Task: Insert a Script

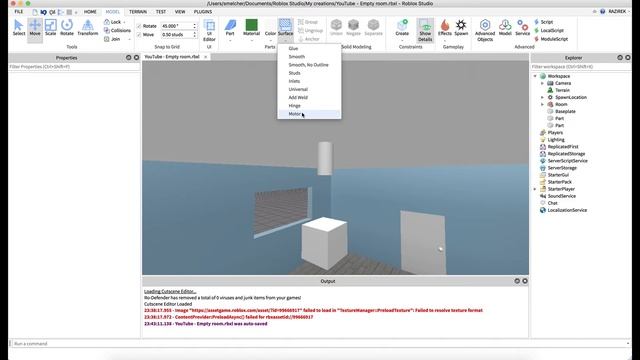Action: click(544, 22)
